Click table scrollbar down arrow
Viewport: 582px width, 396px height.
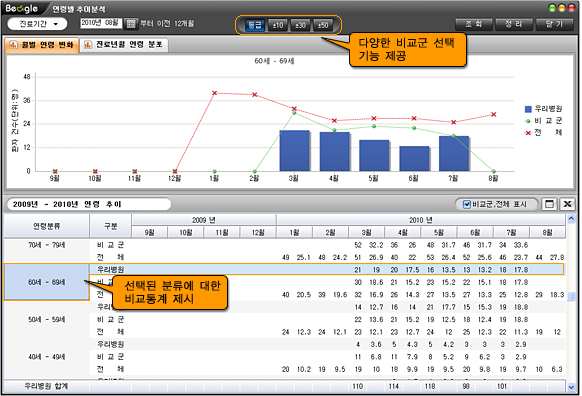[571, 387]
